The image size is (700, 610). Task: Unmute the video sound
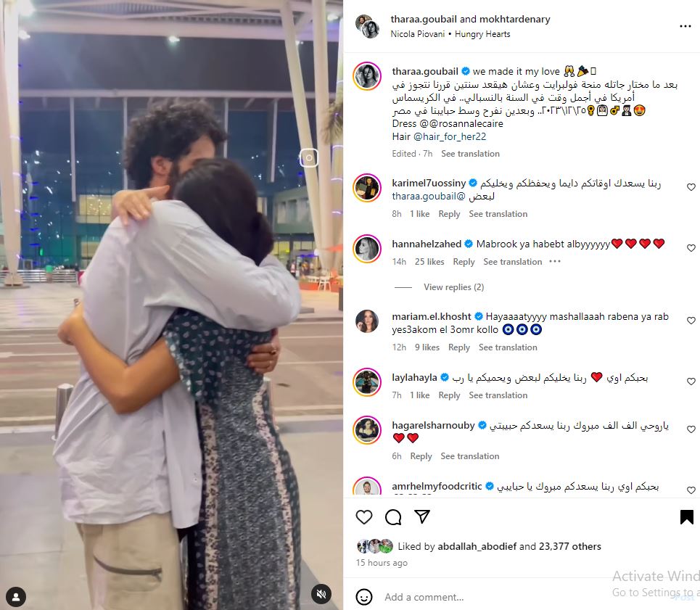[x=321, y=593]
